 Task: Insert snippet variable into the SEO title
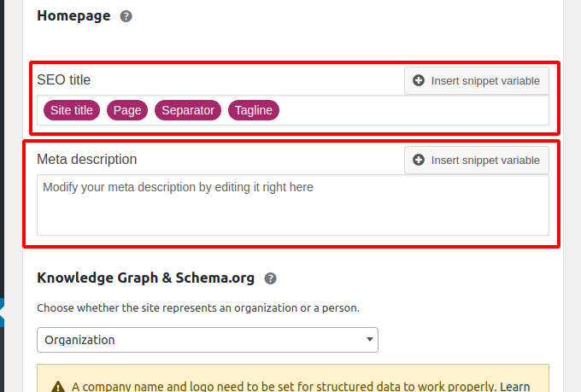(477, 81)
